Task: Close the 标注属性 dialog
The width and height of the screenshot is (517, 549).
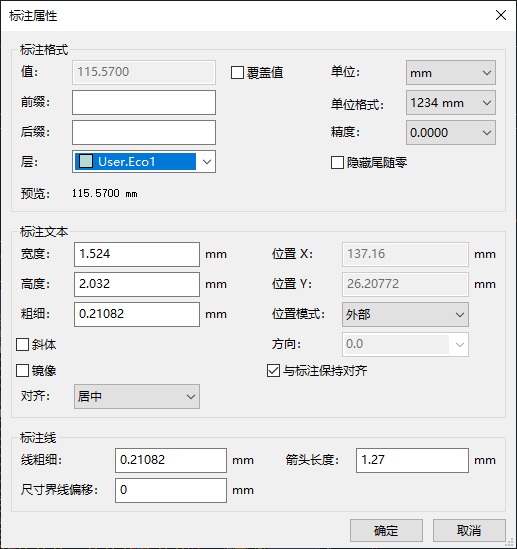Action: [501, 15]
